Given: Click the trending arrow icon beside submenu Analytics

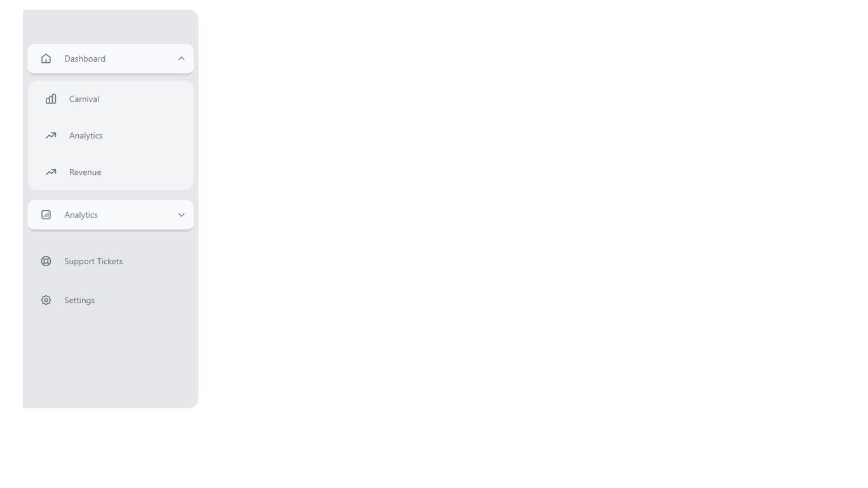Looking at the screenshot, I should [x=51, y=135].
